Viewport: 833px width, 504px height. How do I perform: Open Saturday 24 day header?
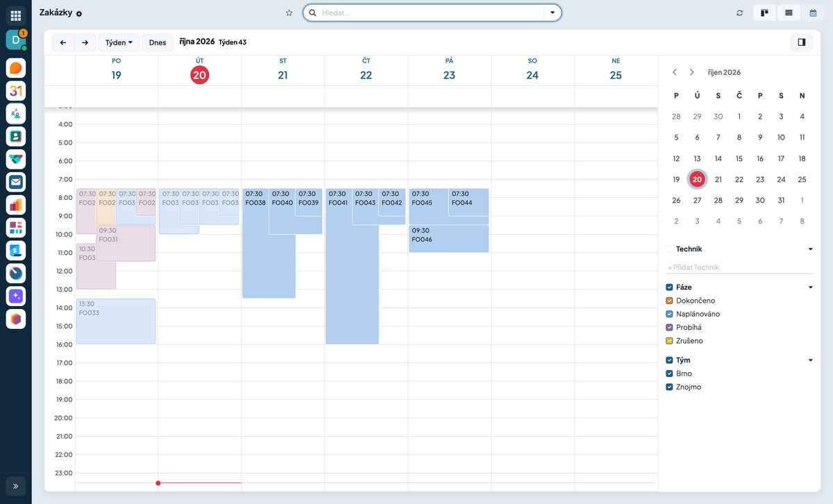tap(532, 70)
